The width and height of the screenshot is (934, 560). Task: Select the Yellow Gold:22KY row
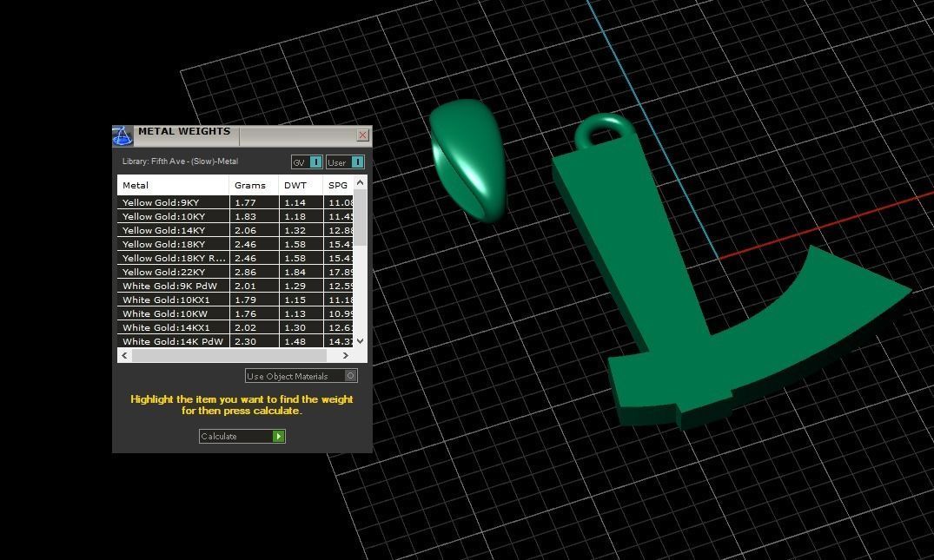point(235,272)
